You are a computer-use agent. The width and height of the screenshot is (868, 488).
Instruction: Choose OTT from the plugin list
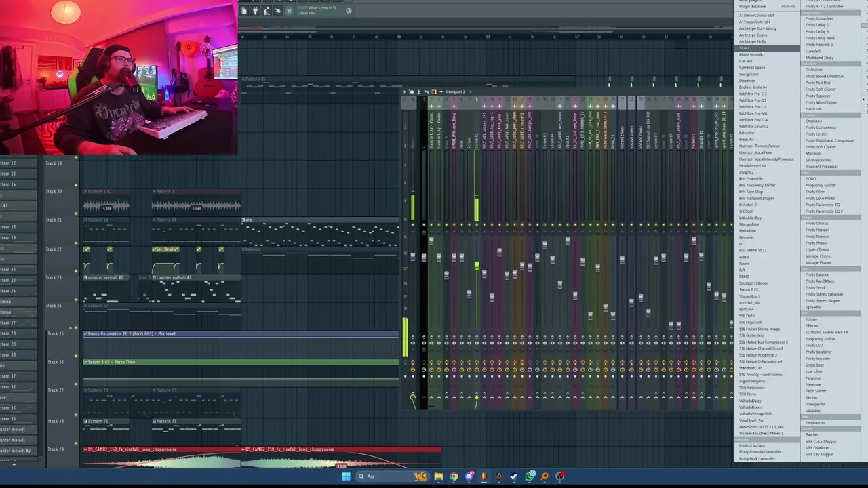pos(743,244)
